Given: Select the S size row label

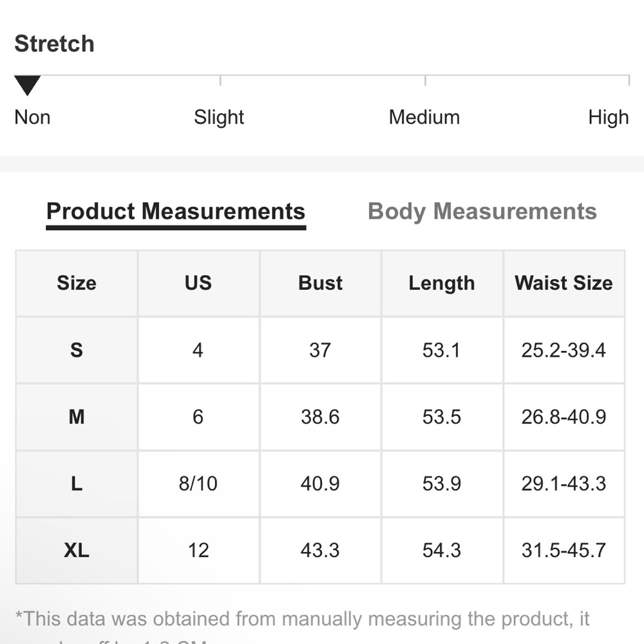Looking at the screenshot, I should point(77,350).
